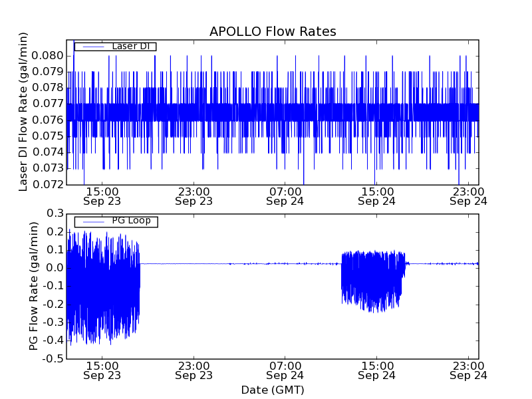
Task: Click the 'PG Flow Rate (gal/min)' axis label
Action: coord(33,286)
